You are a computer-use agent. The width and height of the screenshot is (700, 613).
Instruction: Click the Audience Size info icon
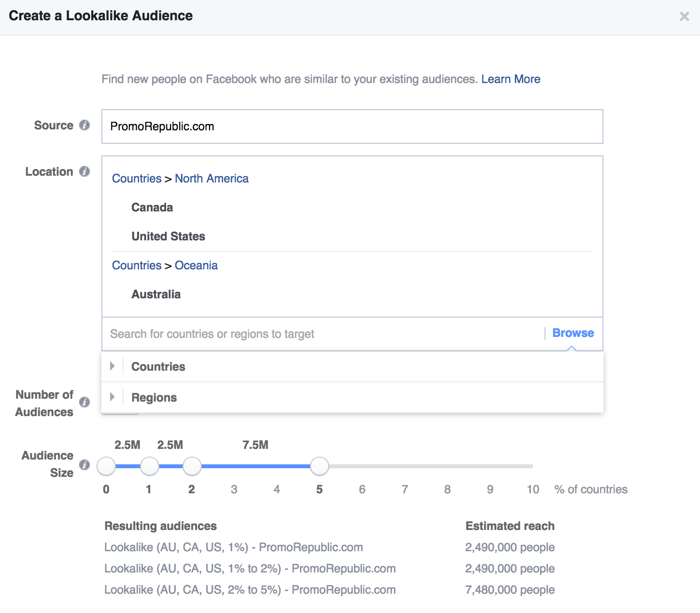84,465
